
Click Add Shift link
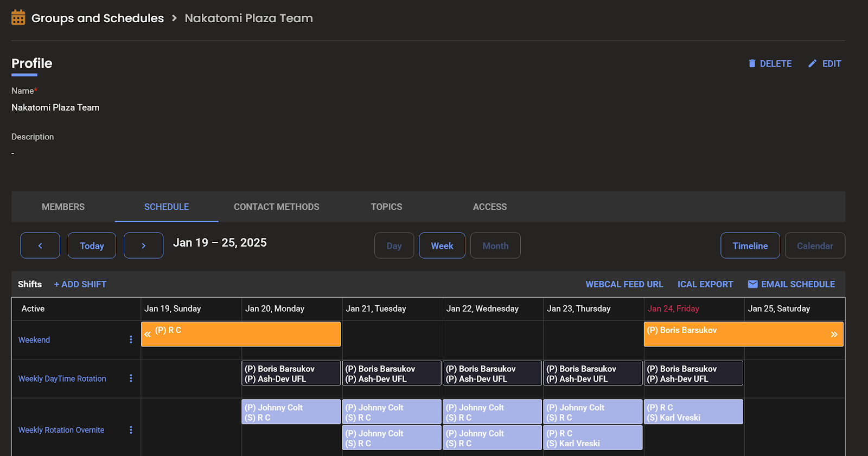tap(80, 284)
